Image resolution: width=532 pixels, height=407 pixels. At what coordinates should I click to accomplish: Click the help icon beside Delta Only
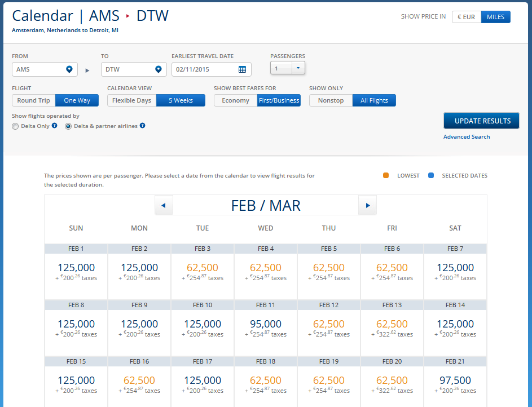pos(54,126)
